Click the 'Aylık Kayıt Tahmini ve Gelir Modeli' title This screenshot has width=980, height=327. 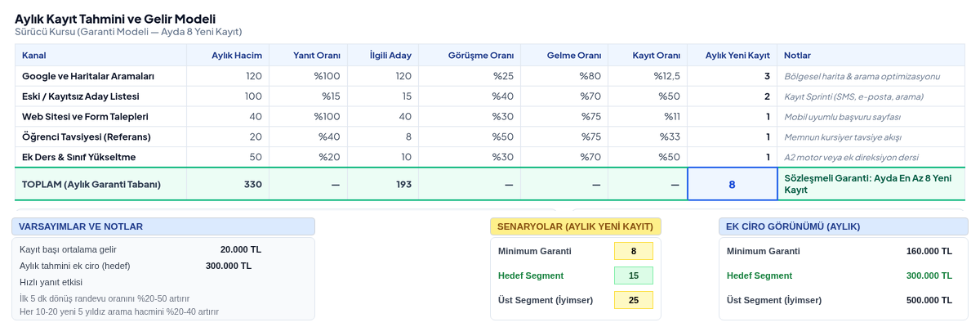[x=116, y=18]
